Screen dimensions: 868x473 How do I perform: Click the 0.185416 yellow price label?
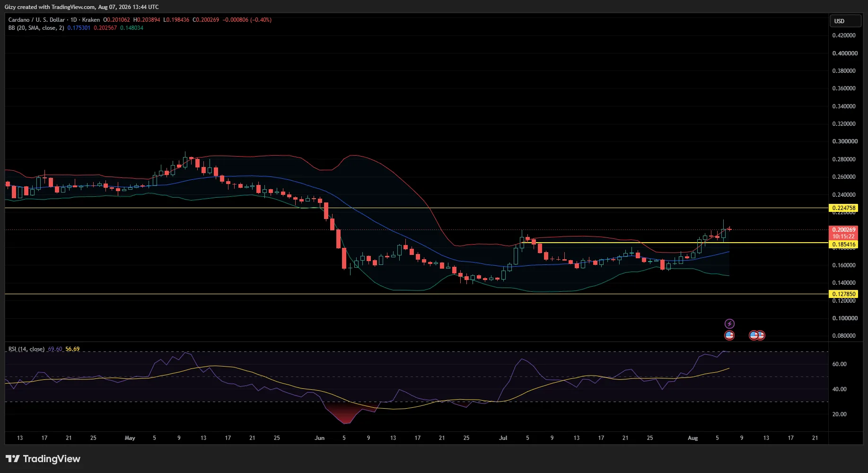pos(844,245)
